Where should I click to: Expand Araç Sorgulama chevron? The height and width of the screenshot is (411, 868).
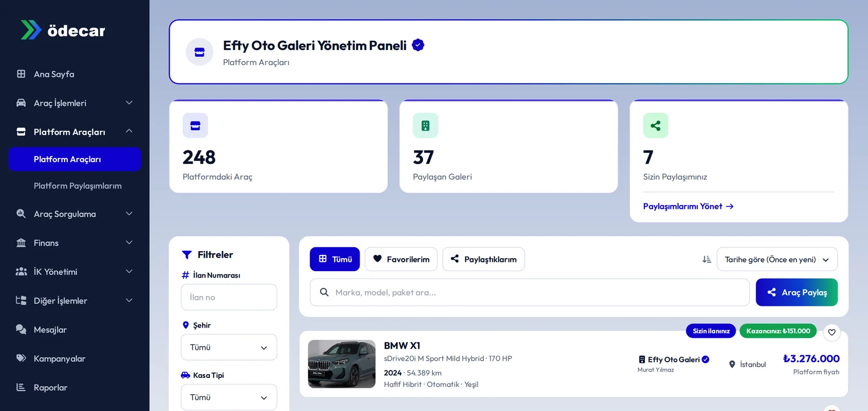coord(129,214)
